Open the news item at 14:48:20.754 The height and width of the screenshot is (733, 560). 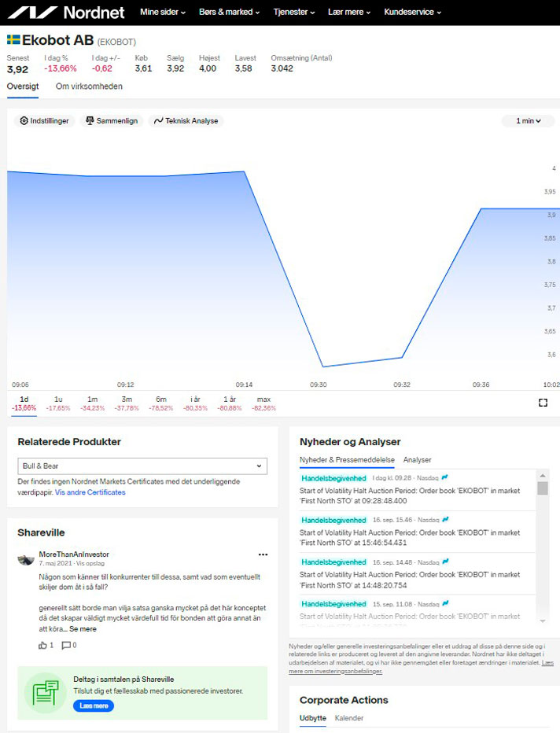[410, 580]
